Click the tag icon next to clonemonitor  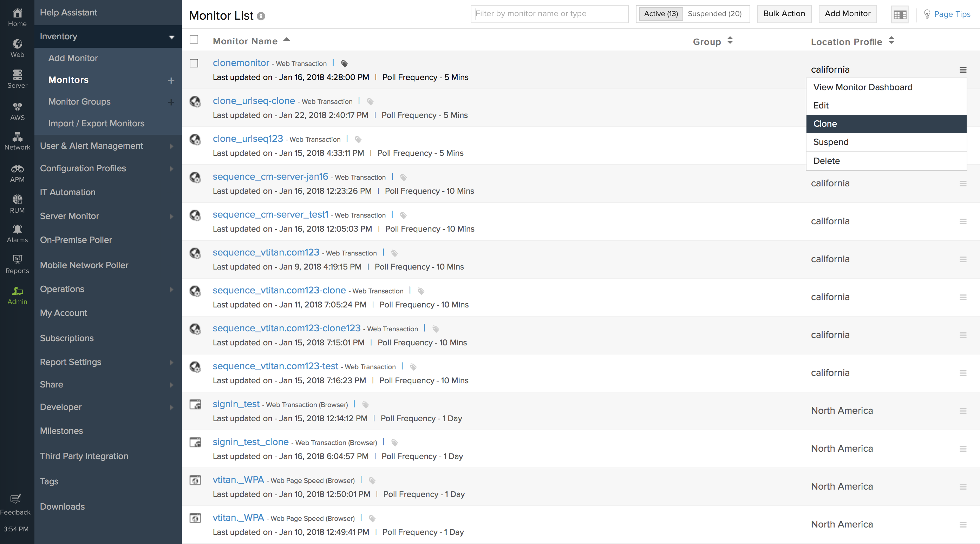click(x=344, y=64)
